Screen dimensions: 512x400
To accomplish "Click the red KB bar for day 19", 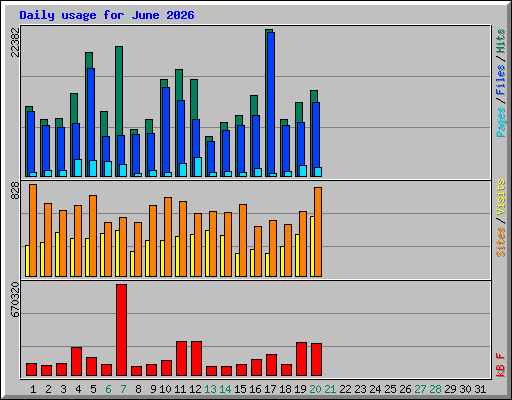I will pyautogui.click(x=301, y=359).
